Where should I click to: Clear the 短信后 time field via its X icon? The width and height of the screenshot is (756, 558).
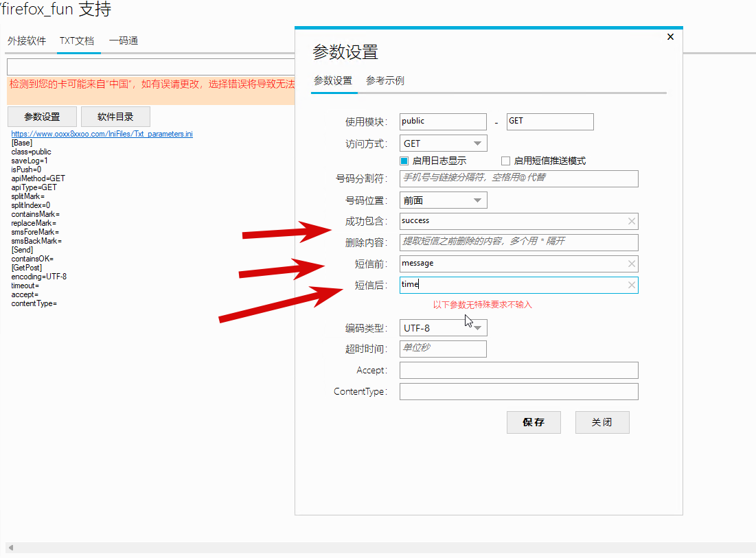[x=631, y=286]
